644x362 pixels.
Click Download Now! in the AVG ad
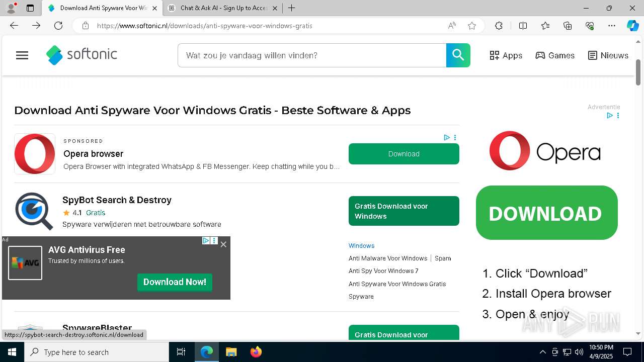(x=175, y=282)
